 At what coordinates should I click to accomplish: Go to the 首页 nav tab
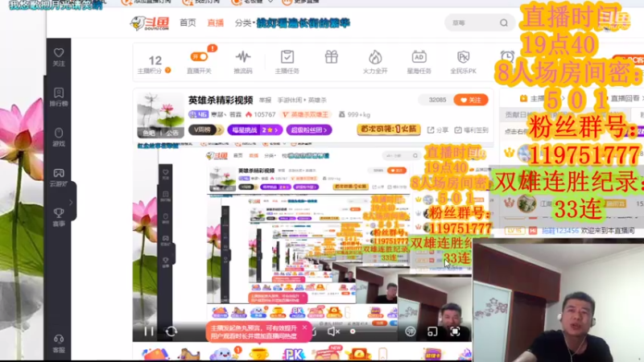[188, 23]
